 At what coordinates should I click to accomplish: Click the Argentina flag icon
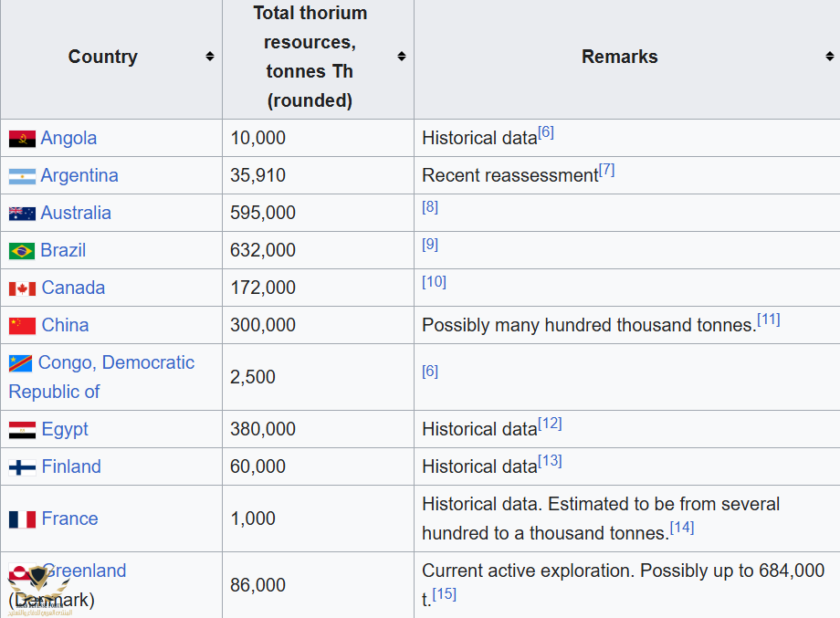[22, 176]
